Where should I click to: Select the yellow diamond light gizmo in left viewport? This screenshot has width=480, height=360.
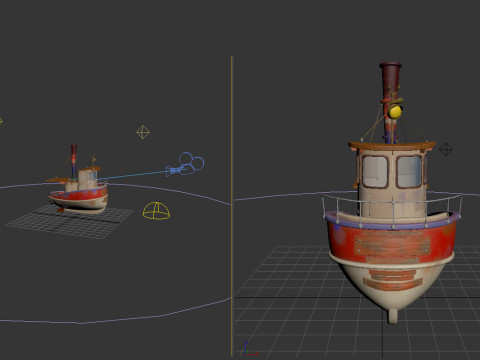click(x=143, y=132)
